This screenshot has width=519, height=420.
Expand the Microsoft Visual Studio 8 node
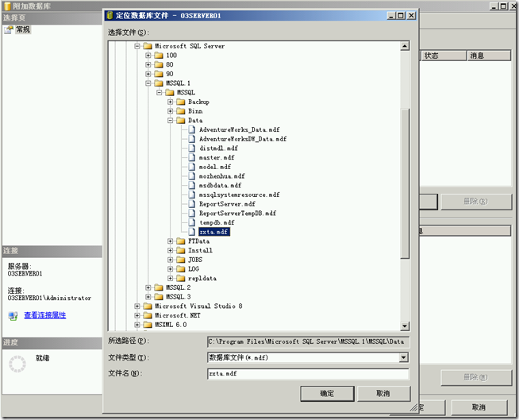tap(137, 306)
